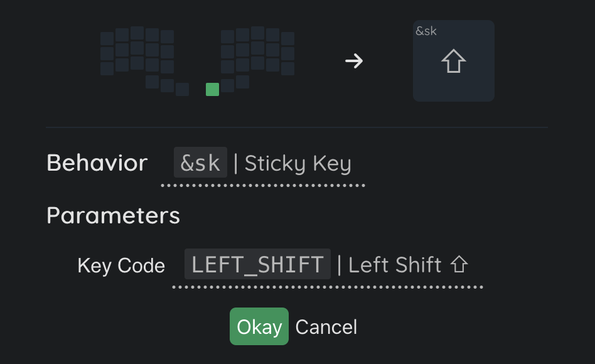Click the Key Code label

121,265
